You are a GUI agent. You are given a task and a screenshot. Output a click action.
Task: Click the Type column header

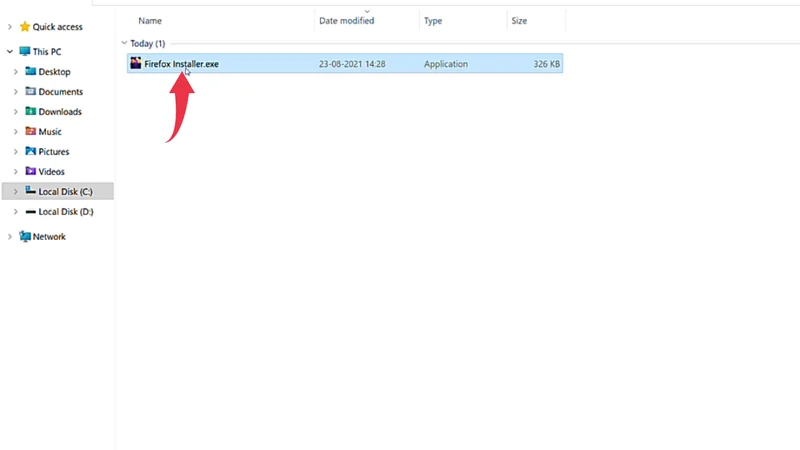tap(433, 20)
